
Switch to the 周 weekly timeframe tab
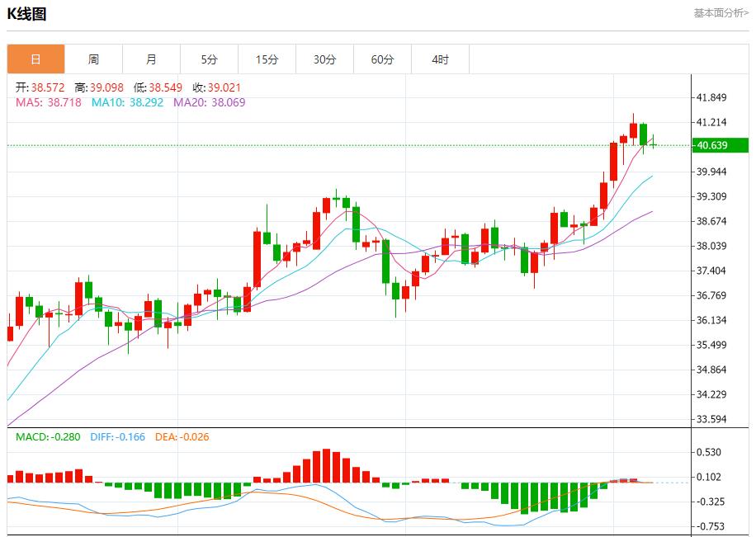[93, 59]
